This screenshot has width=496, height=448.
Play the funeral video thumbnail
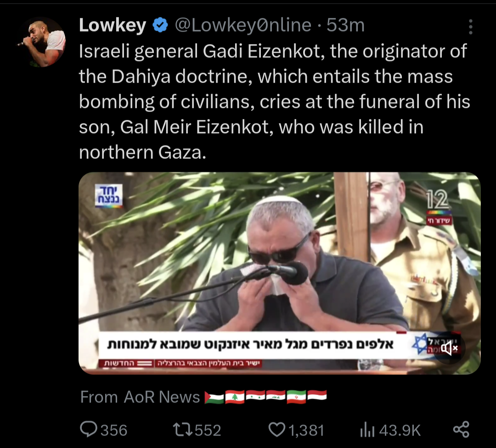[280, 273]
